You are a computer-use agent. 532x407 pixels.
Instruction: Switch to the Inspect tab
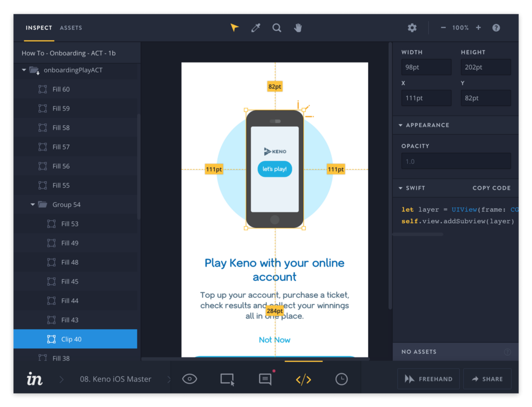click(39, 28)
